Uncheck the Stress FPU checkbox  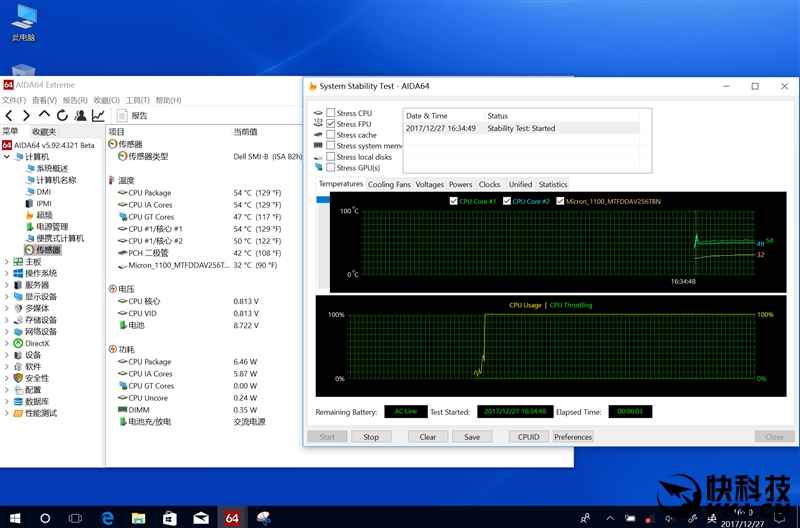tap(331, 124)
